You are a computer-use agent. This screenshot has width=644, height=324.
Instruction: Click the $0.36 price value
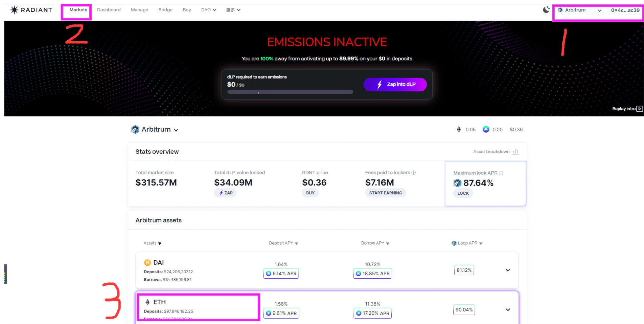(x=516, y=130)
